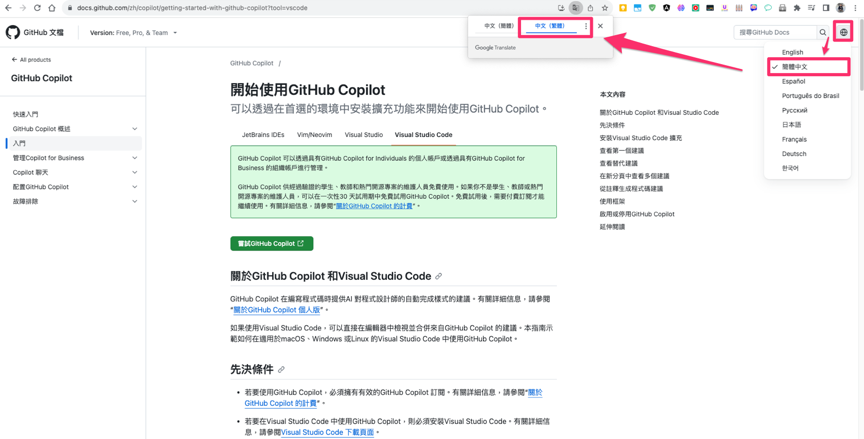The image size is (864, 439).
Task: Open Visual Studio Code 下載頁面 link
Action: pos(327,432)
